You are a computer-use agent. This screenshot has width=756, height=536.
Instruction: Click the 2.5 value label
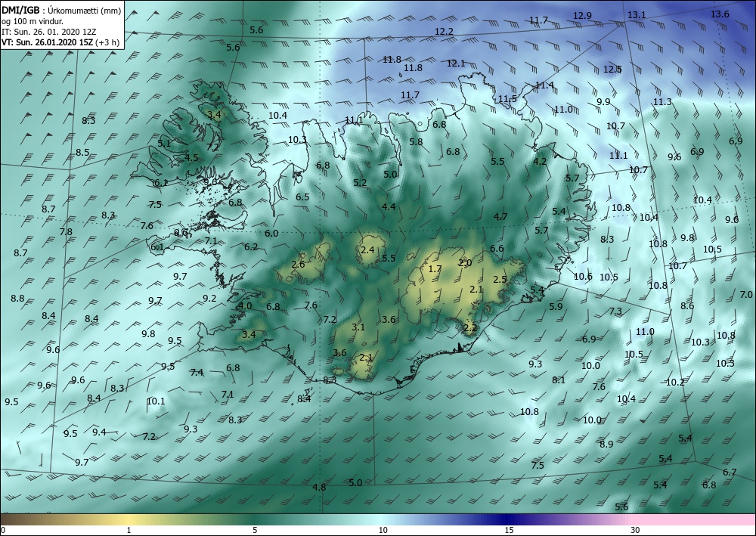500,280
